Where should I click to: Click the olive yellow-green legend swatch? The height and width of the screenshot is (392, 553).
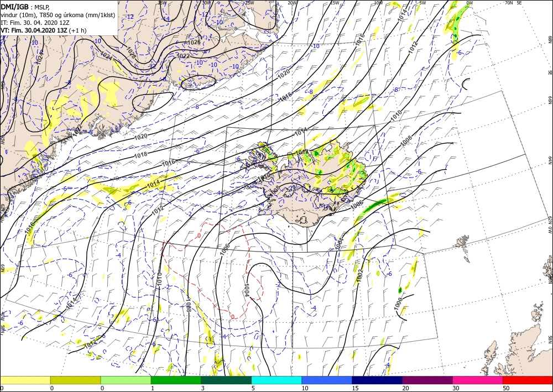[x=75, y=380]
